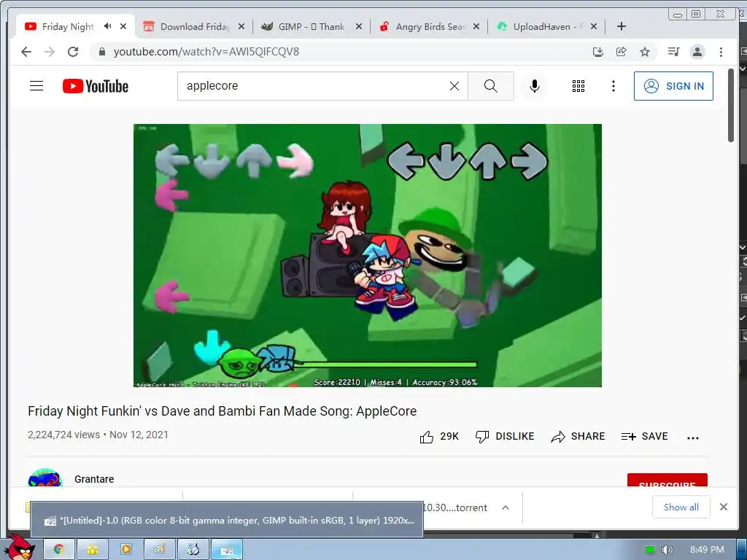The image size is (747, 560).
Task: Open a new browser tab
Action: [622, 27]
